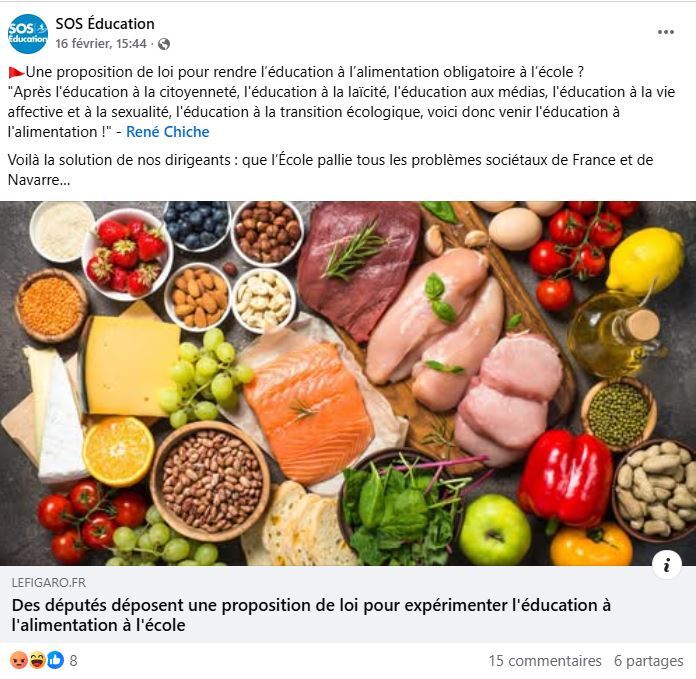This screenshot has width=696, height=679.
Task: Open the post options three-dot menu
Action: pyautogui.click(x=665, y=32)
